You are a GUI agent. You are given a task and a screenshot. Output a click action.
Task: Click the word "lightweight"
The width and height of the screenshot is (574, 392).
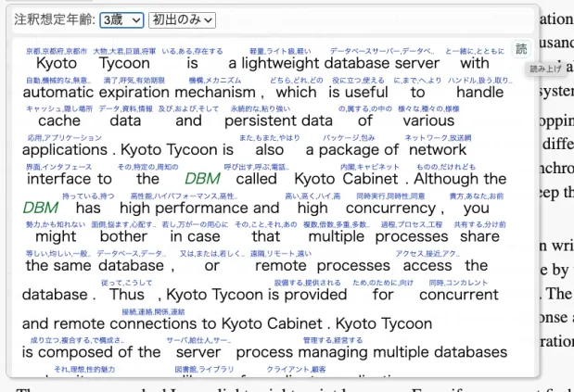[x=281, y=63]
